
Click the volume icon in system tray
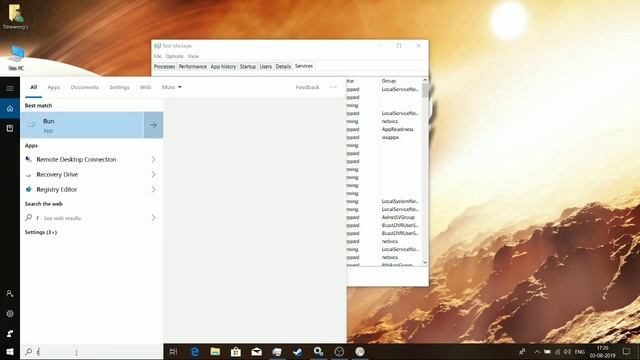(567, 351)
